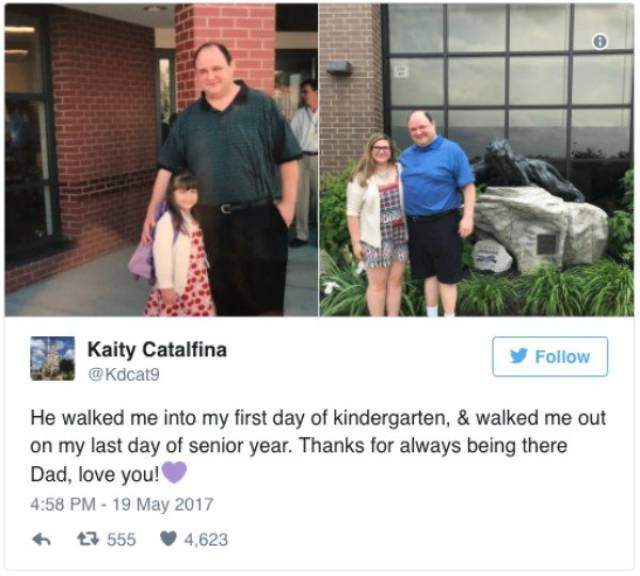Viewport: 640px width, 576px height.
Task: Click the purple heart emoji in the tweet
Action: (175, 473)
